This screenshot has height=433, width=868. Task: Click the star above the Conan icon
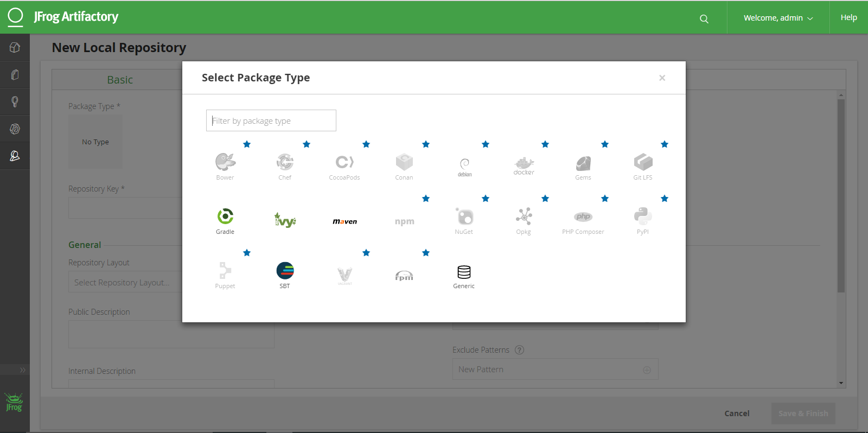pos(426,144)
